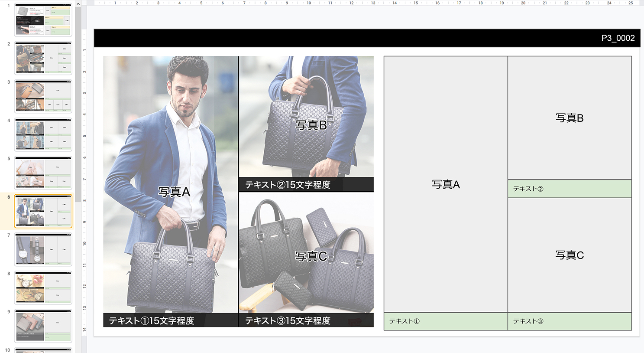Viewport: 644px width, 353px height.
Task: Select the 写真B label on bag photo
Action: click(311, 125)
